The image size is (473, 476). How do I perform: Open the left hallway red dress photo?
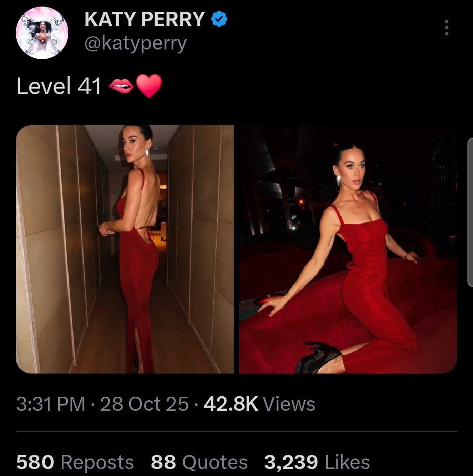click(125, 249)
